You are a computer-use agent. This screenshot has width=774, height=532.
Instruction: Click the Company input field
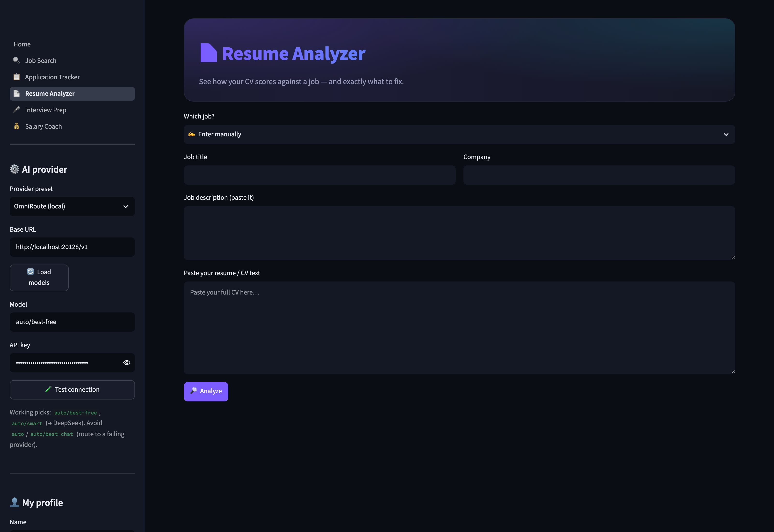click(x=599, y=175)
